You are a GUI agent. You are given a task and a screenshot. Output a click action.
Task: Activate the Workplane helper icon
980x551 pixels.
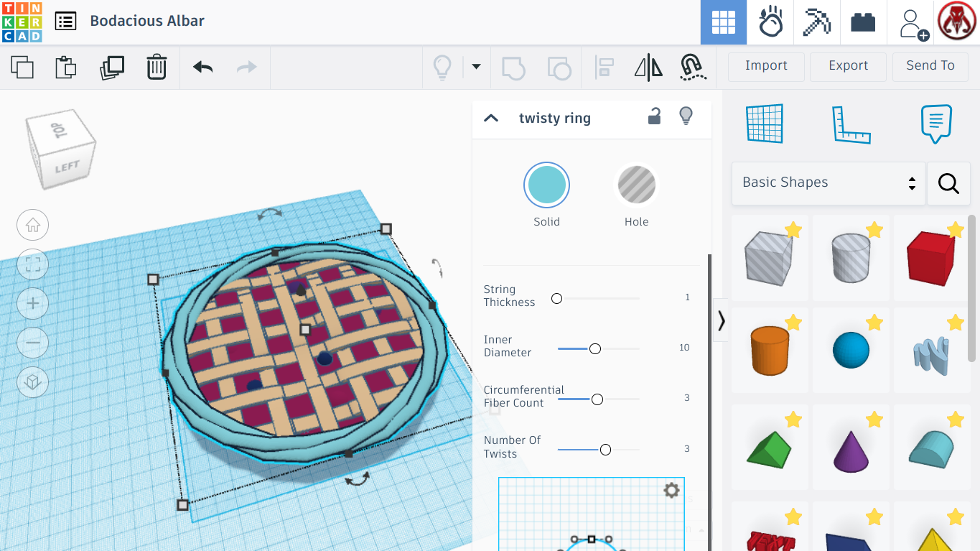point(765,124)
